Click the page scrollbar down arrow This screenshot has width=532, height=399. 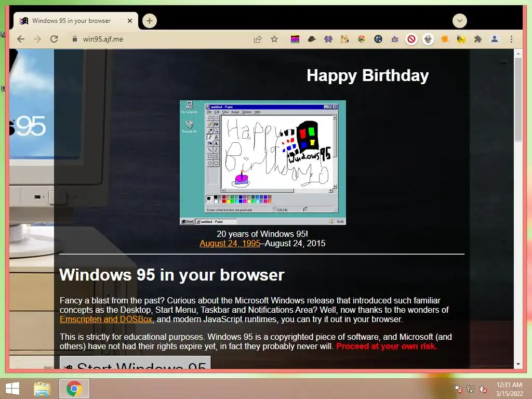518,364
